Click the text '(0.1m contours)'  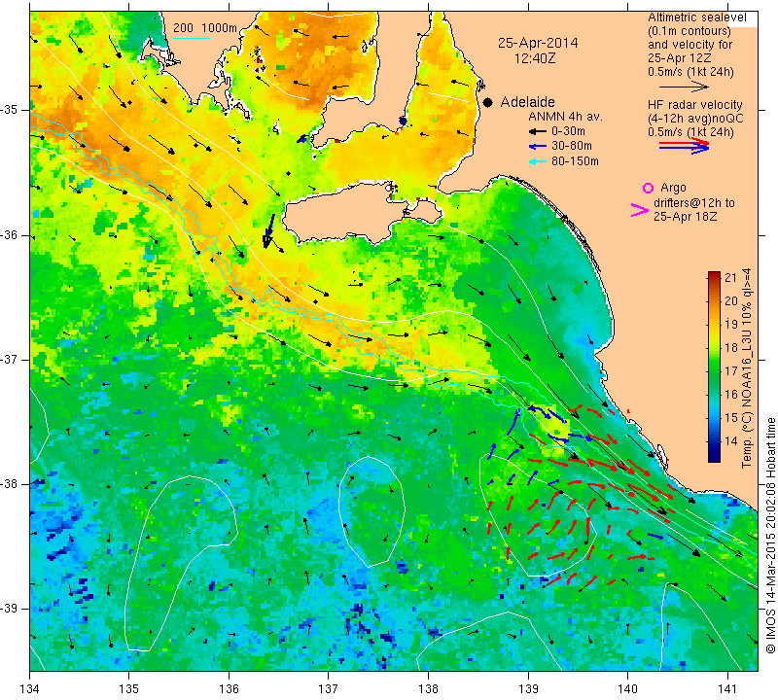(690, 31)
